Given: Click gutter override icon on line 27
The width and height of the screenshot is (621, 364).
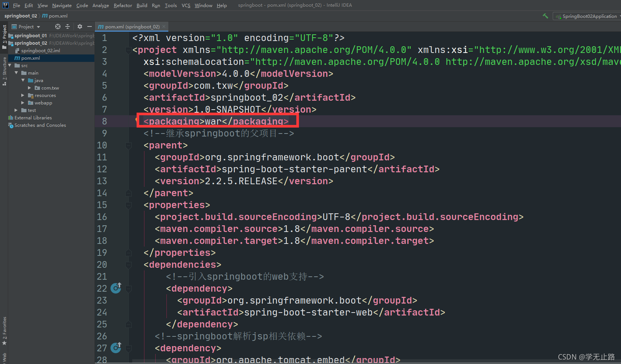Looking at the screenshot, I should tap(116, 348).
